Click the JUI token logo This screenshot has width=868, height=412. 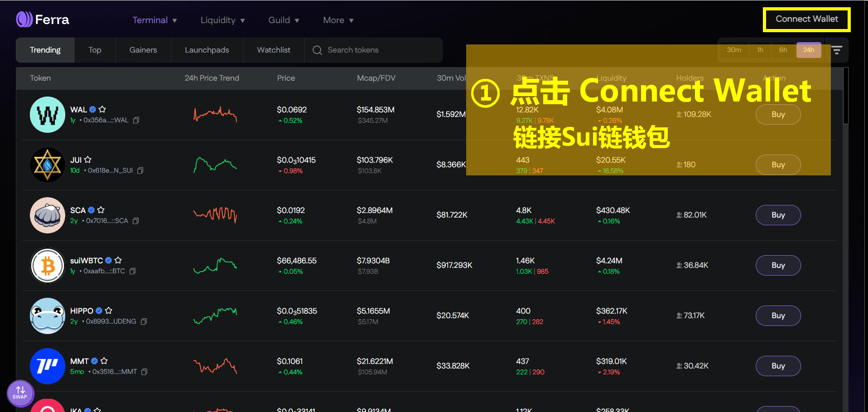coord(48,165)
